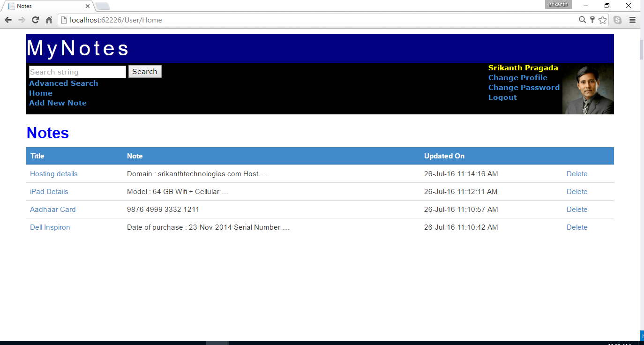Click the browser forward arrow
Image resolution: width=644 pixels, height=345 pixels.
(x=22, y=20)
